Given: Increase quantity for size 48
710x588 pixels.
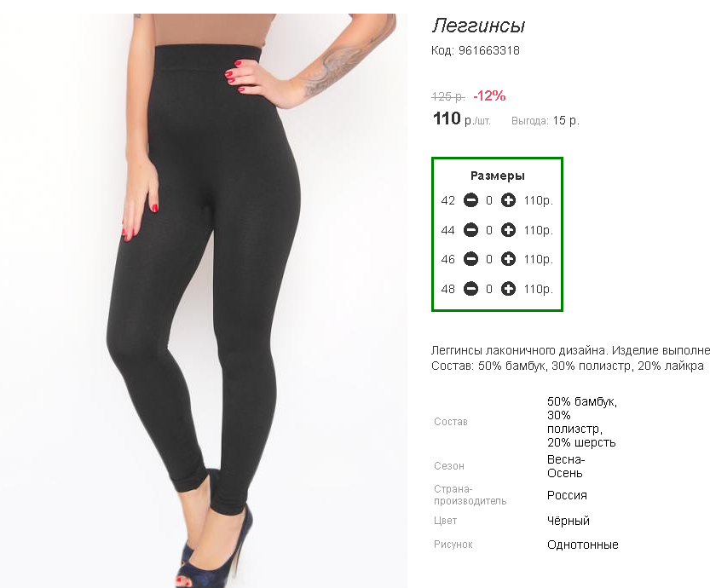Looking at the screenshot, I should point(508,289).
